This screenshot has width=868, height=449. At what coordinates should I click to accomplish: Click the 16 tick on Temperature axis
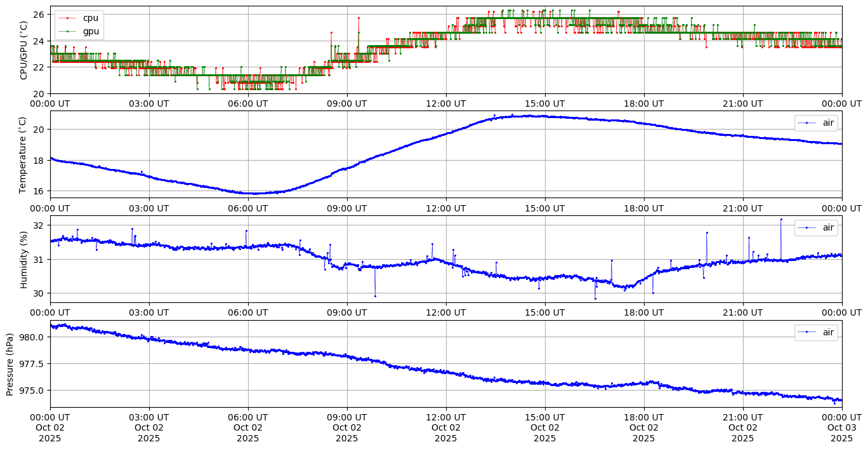[38, 191]
